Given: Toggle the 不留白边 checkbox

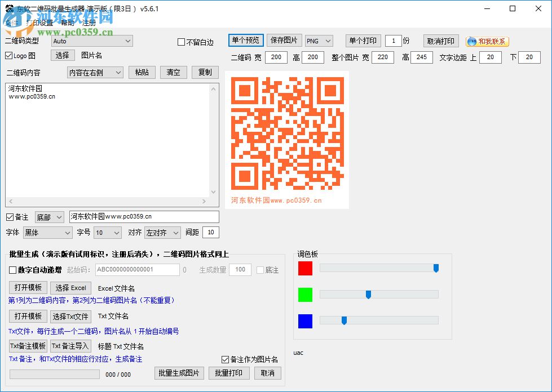Looking at the screenshot, I should tap(182, 42).
